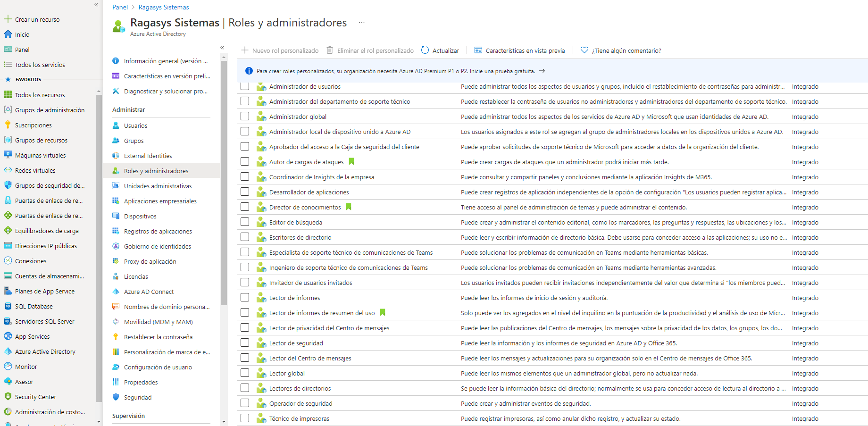Click the Crear un recurso plus icon

click(x=8, y=19)
